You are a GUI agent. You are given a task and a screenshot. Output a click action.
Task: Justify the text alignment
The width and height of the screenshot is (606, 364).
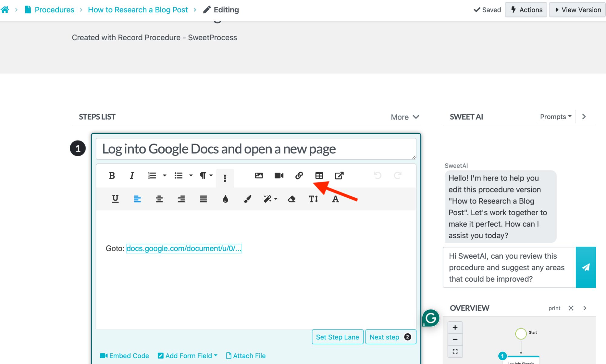click(x=203, y=199)
